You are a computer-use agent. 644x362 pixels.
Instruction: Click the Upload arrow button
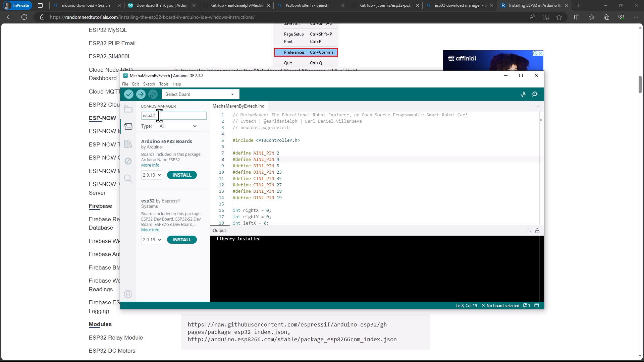click(x=141, y=95)
